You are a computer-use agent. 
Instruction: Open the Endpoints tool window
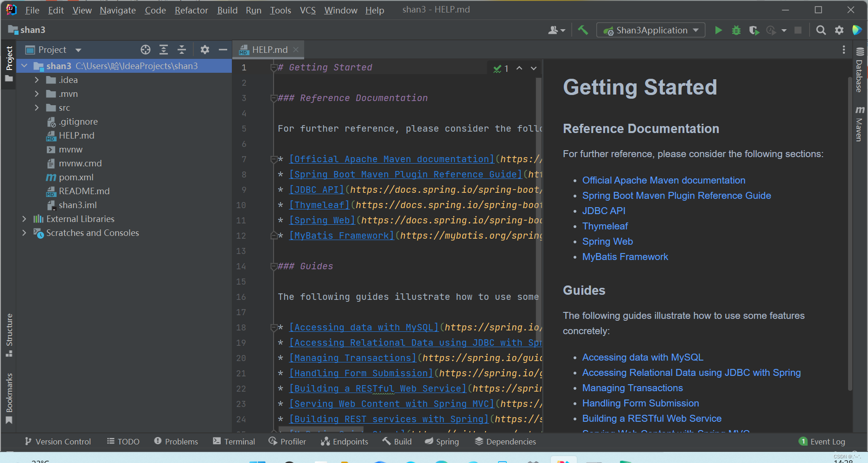345,442
